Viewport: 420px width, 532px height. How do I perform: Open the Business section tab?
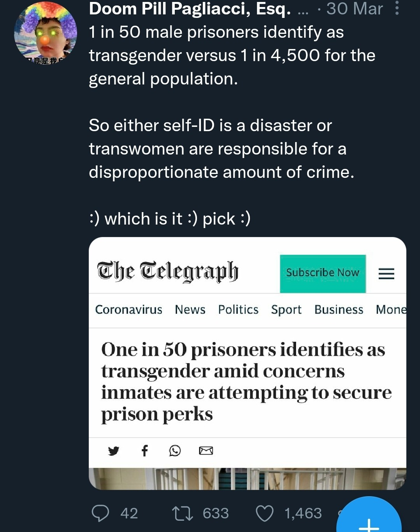click(x=339, y=310)
